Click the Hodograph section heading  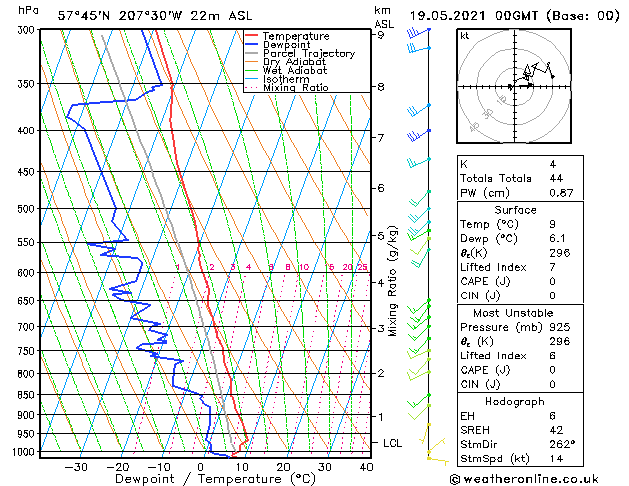pos(515,401)
